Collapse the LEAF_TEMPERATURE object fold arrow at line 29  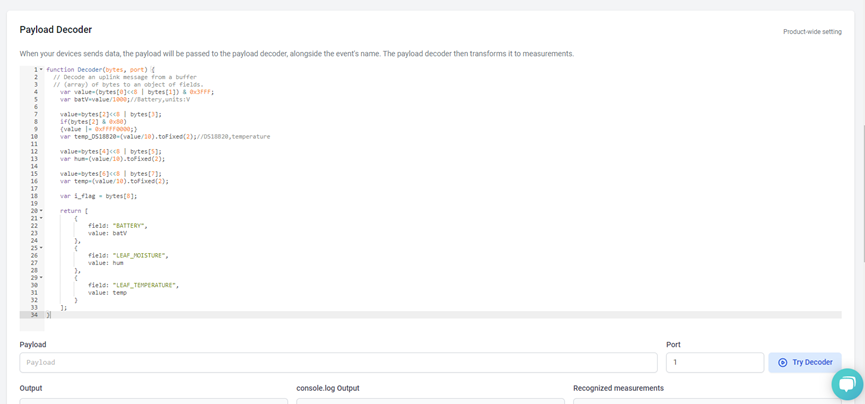(41, 278)
